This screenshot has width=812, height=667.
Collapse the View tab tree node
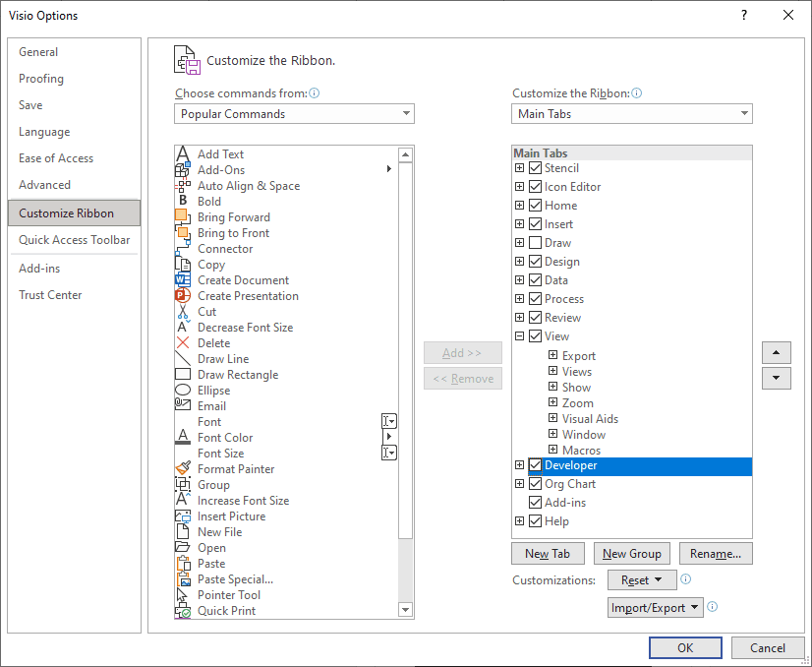[x=520, y=336]
